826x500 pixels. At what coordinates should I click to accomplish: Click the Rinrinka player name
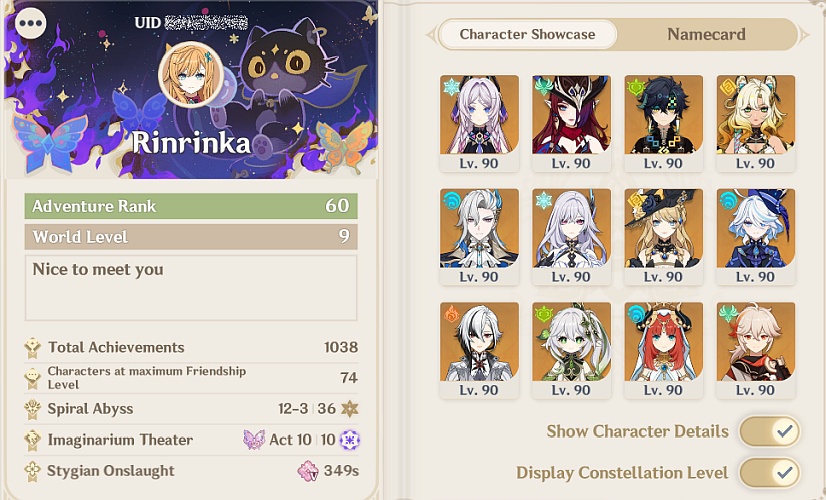coord(191,143)
